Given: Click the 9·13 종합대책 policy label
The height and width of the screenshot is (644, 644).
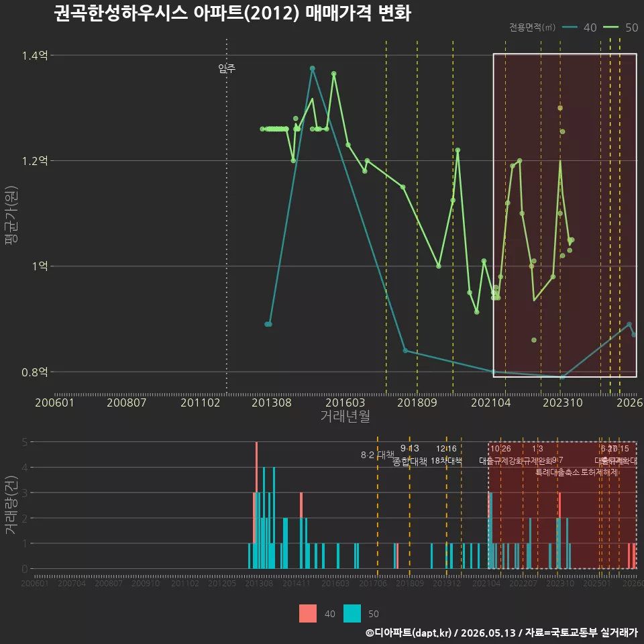Looking at the screenshot, I should point(409,455).
